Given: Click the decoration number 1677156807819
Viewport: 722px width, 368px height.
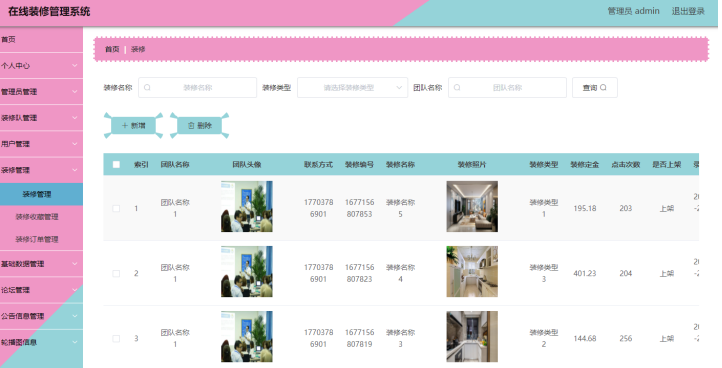Looking at the screenshot, I should (359, 339).
